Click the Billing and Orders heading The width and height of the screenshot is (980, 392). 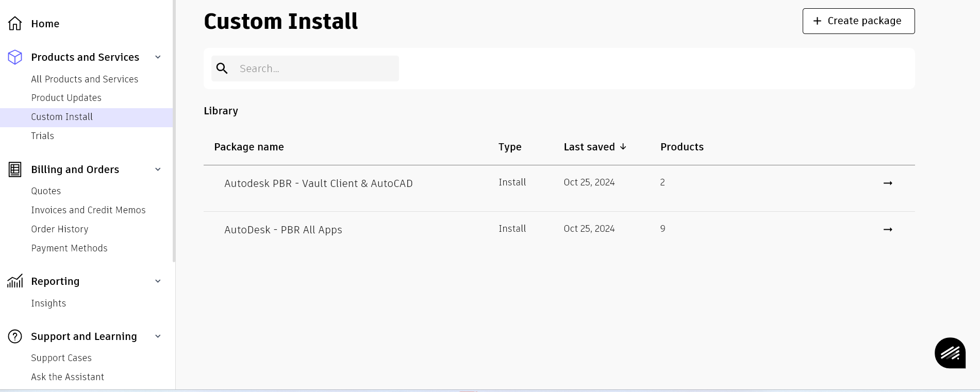[x=75, y=169]
